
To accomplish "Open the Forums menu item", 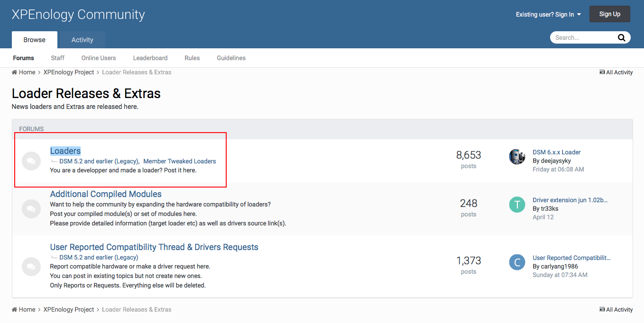I will 24,58.
